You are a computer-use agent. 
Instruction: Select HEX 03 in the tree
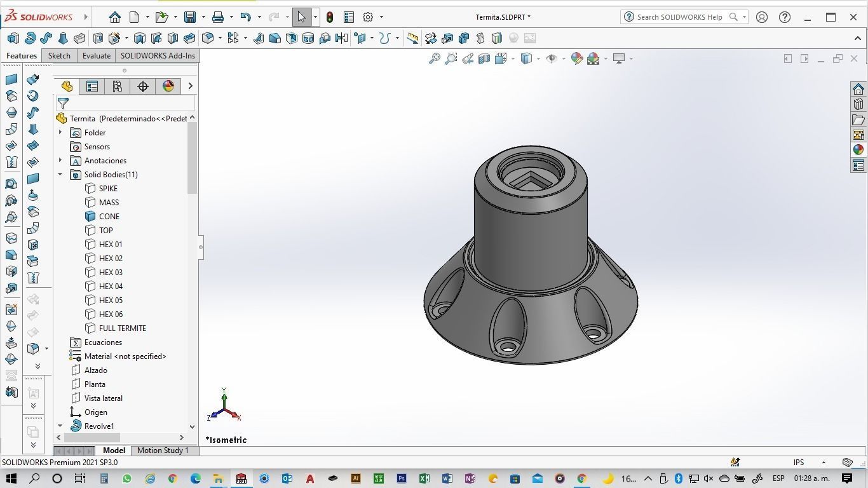(111, 272)
